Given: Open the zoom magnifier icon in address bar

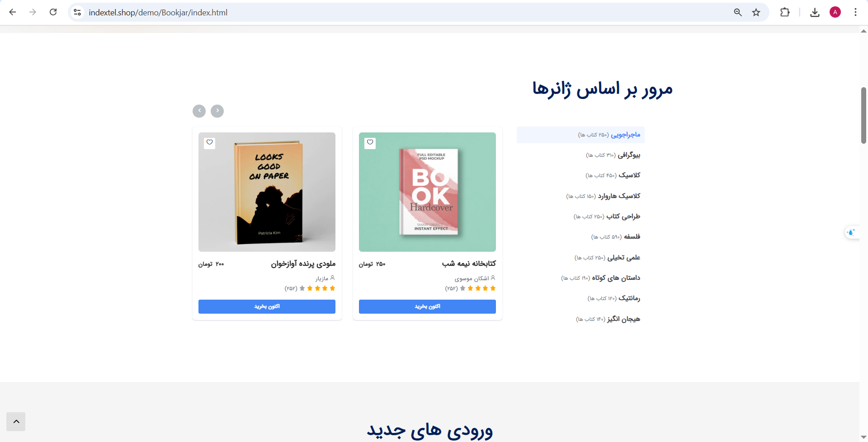Looking at the screenshot, I should click(738, 12).
